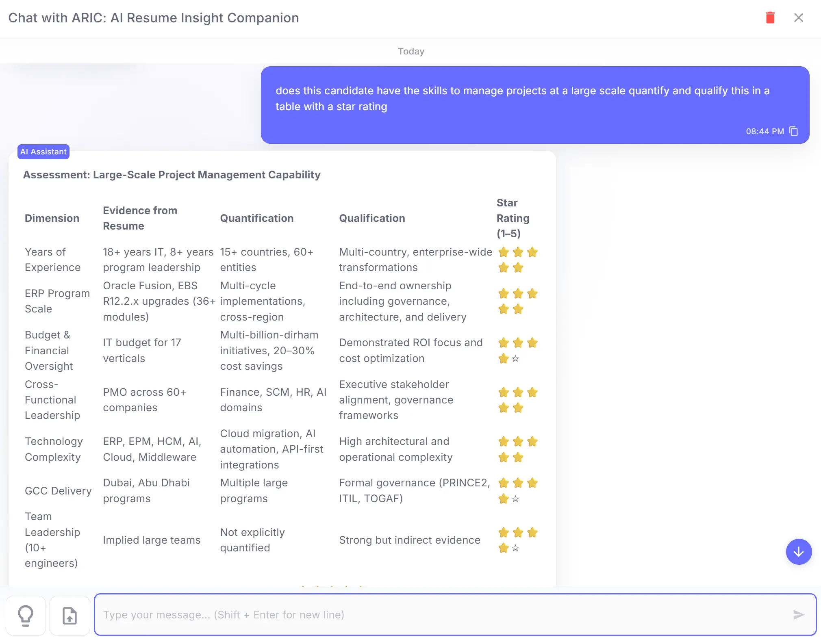Click the 08:44 PM timestamp

(x=765, y=131)
